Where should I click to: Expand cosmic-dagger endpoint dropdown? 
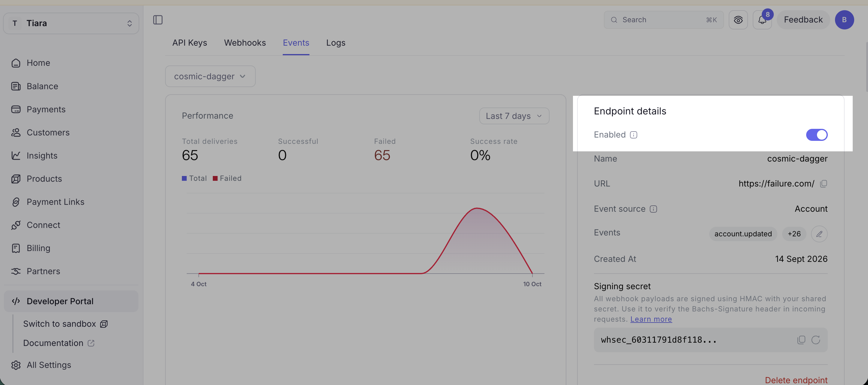(210, 77)
